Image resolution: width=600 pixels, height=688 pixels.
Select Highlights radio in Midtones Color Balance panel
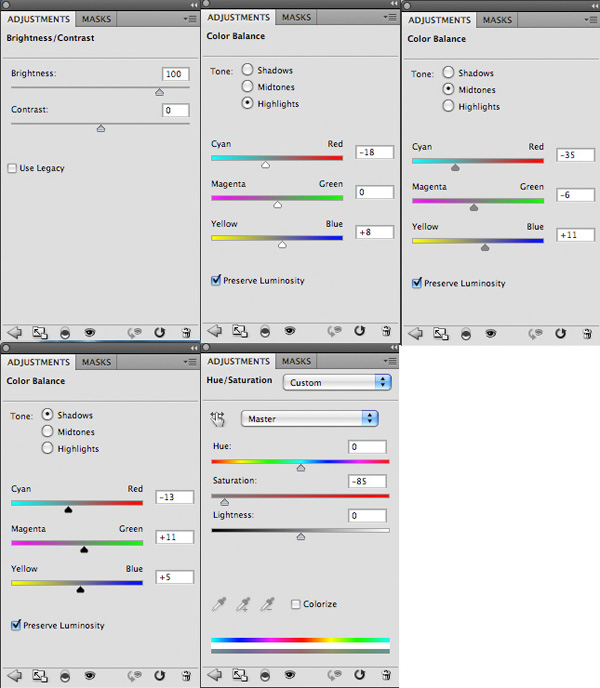point(448,106)
